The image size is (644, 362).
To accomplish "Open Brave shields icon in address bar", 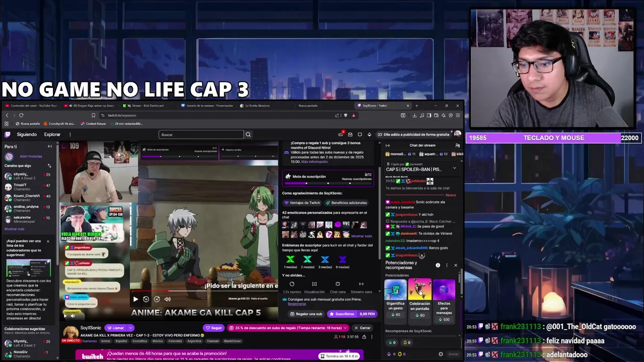I will (345, 115).
